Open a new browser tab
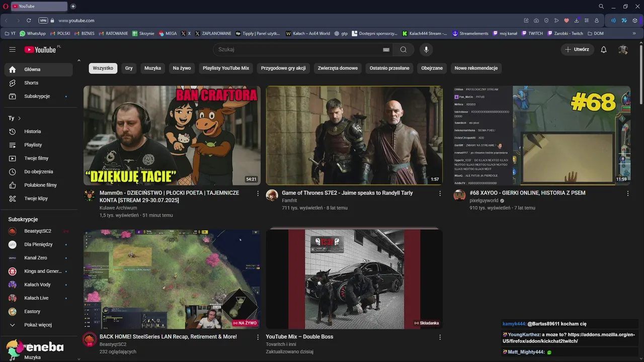Screen dimensions: 644x362 [73, 7]
